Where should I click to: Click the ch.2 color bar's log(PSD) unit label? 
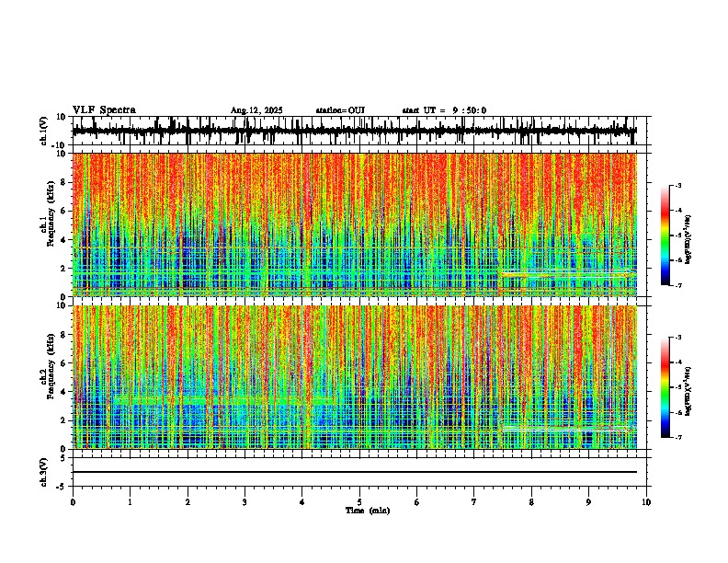point(688,392)
